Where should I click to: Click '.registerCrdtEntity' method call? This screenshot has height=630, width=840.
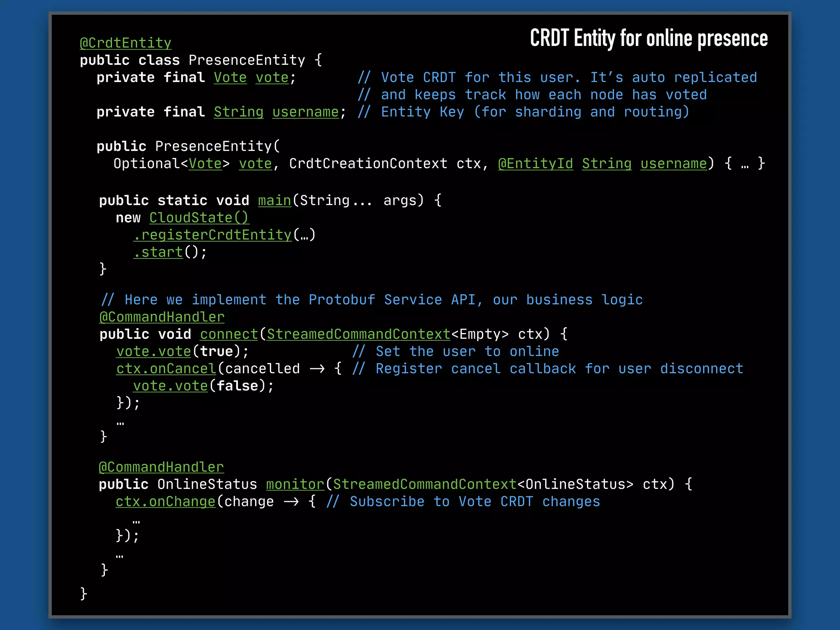pyautogui.click(x=212, y=235)
